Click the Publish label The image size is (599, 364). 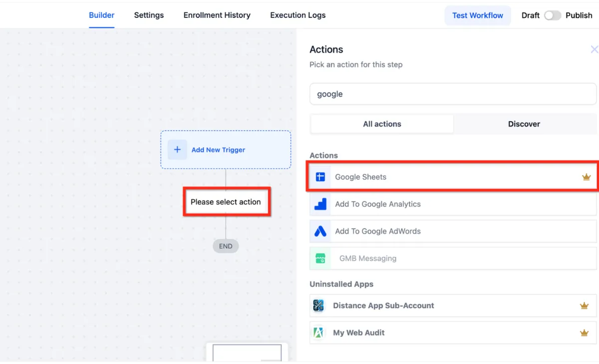pos(579,15)
